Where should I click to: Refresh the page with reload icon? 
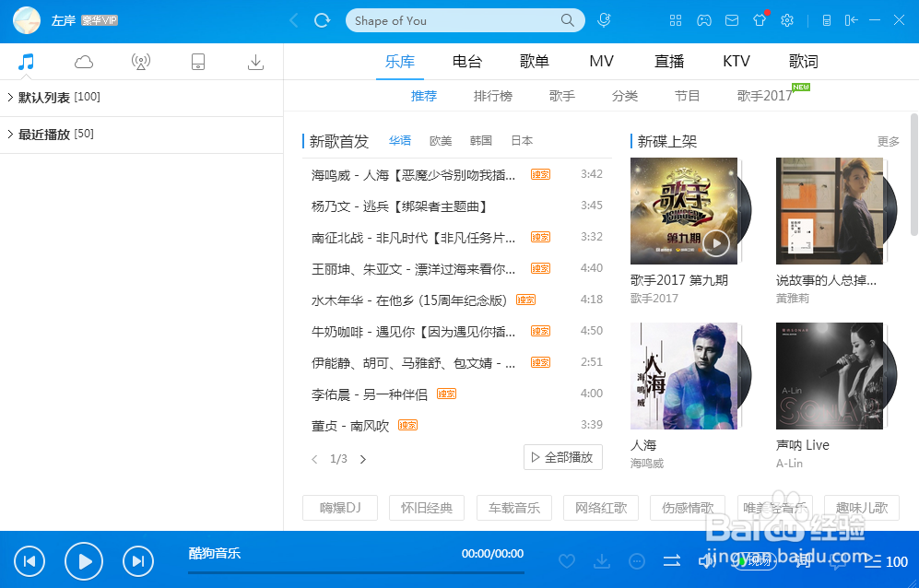click(x=322, y=21)
